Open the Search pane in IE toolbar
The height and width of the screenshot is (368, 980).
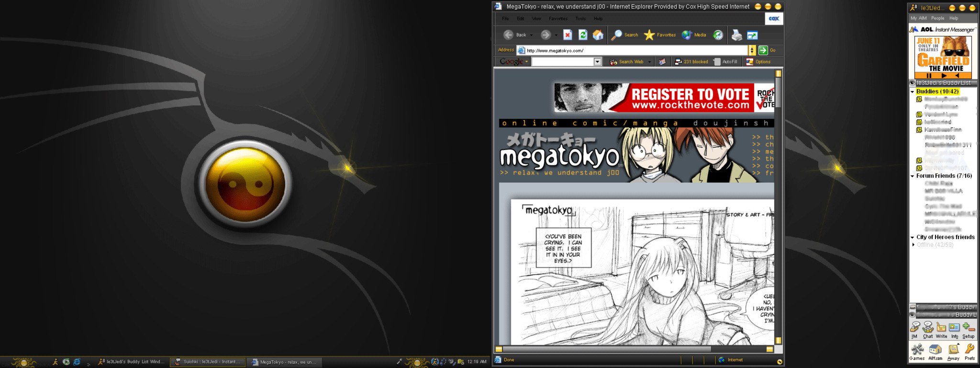click(625, 35)
